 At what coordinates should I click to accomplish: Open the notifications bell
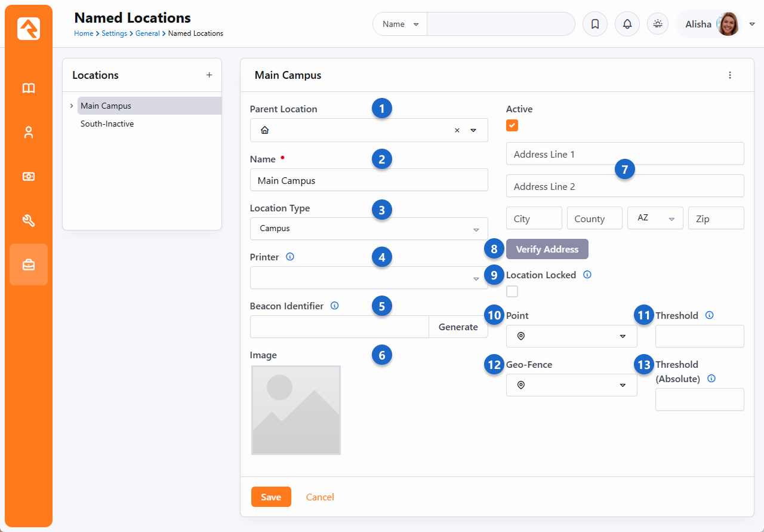[x=627, y=24]
